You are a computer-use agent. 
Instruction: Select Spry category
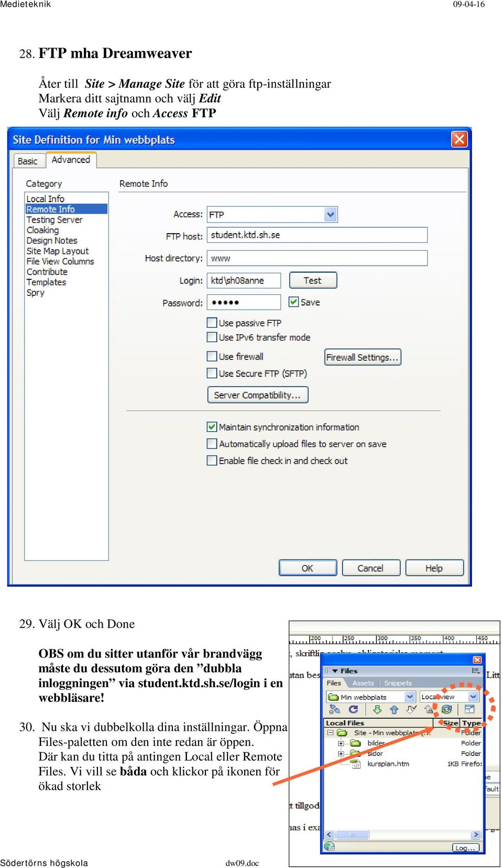pyautogui.click(x=36, y=293)
